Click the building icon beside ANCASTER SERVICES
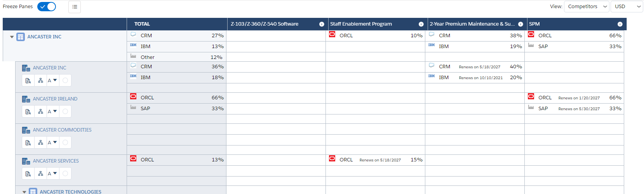Image resolution: width=644 pixels, height=194 pixels. point(26,161)
